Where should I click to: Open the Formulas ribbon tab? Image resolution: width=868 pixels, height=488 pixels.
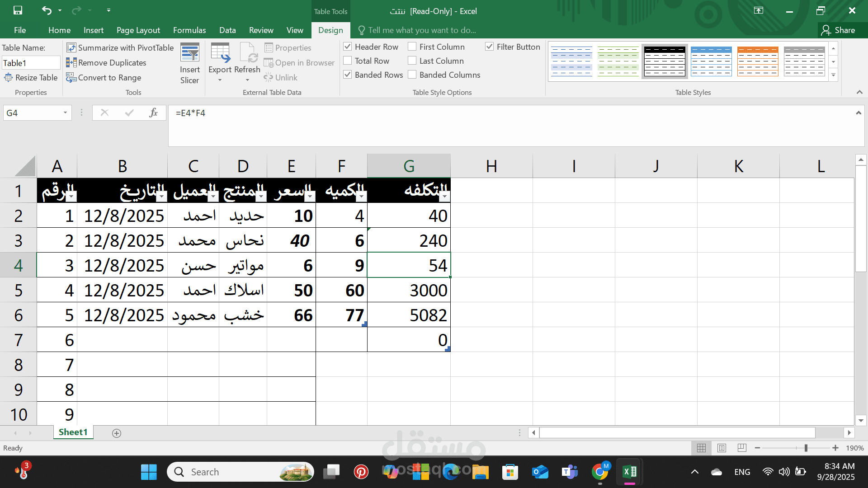click(x=189, y=30)
